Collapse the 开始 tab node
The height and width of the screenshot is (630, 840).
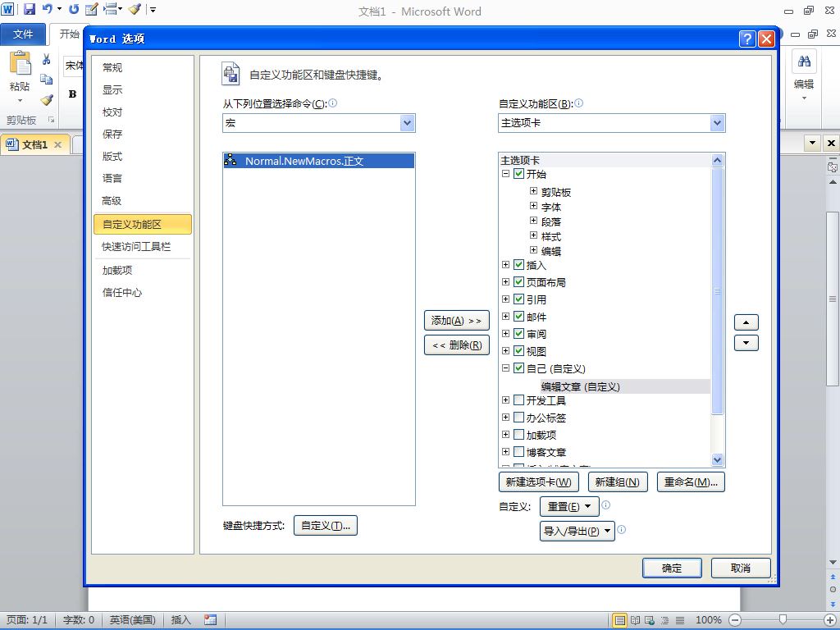[x=505, y=174]
